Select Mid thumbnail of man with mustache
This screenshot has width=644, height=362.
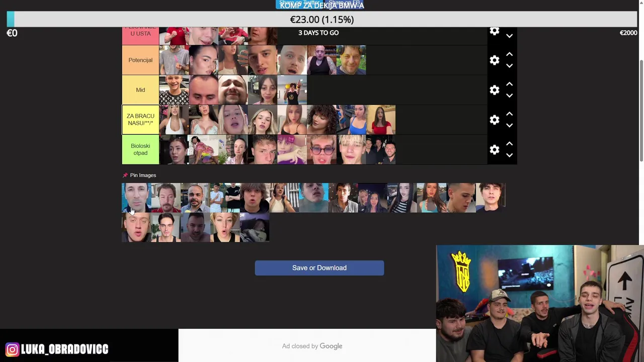coord(232,90)
